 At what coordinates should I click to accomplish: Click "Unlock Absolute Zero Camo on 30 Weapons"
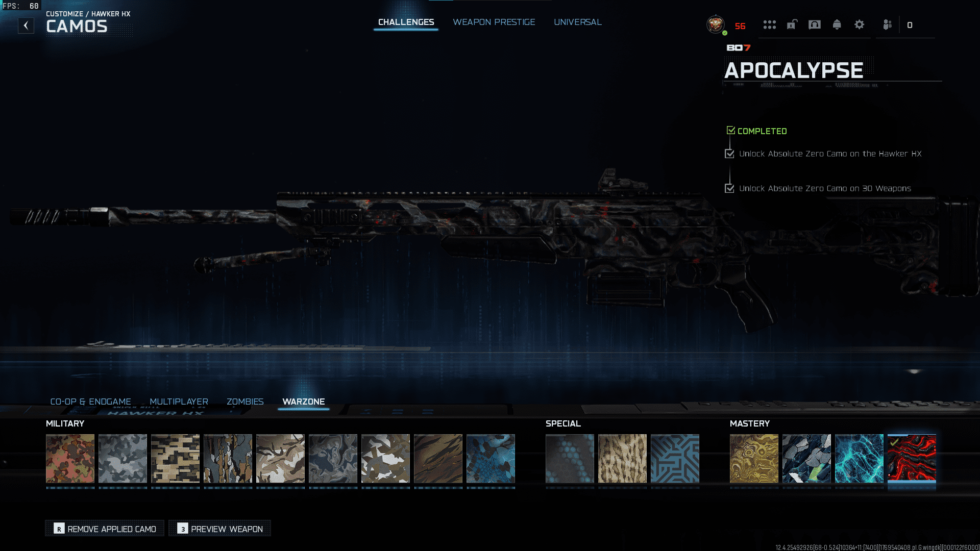(x=825, y=188)
